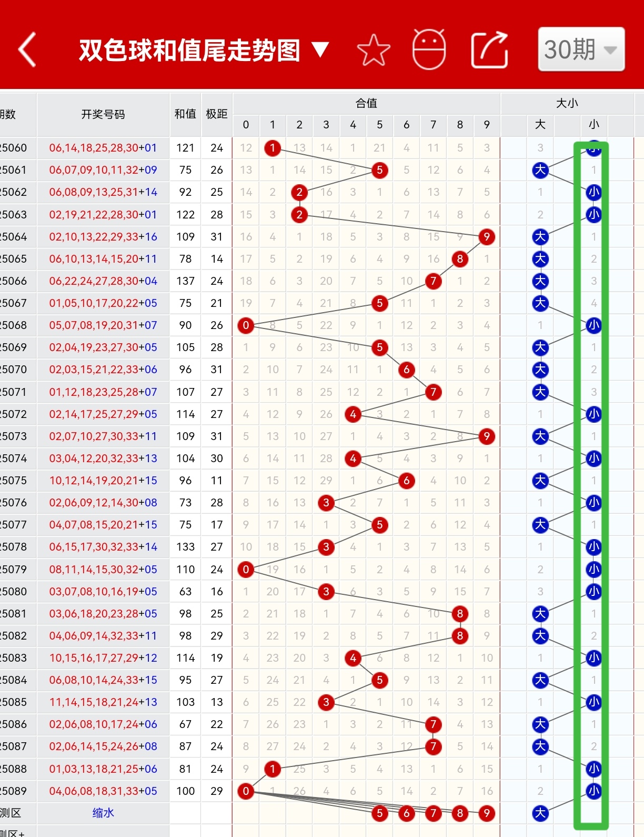Click the numbers 03,04,12,20,32,33+13
This screenshot has height=837, width=644.
click(x=103, y=459)
